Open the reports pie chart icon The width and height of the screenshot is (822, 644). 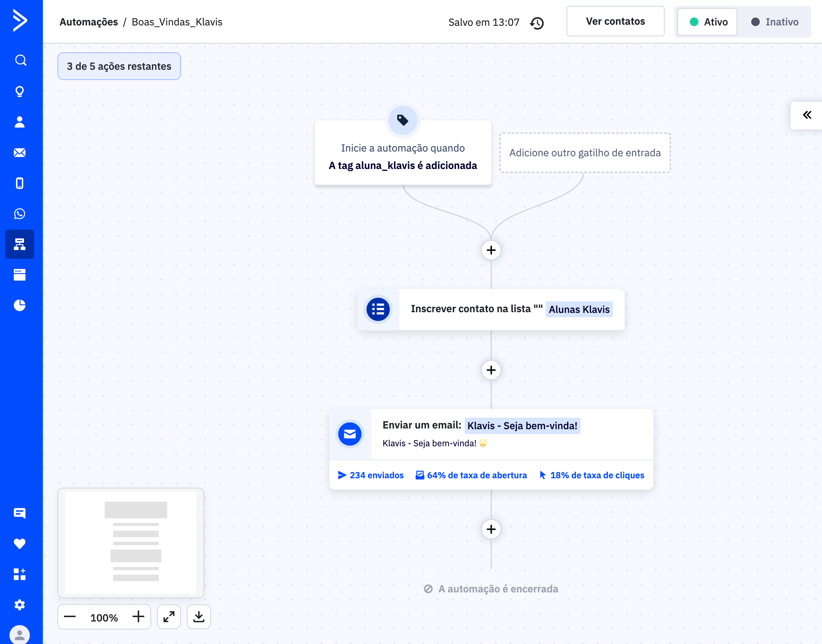(x=20, y=305)
